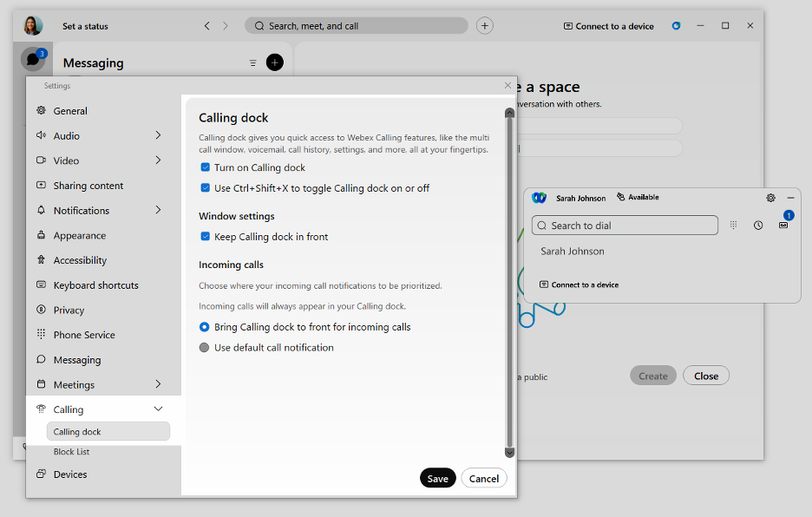The width and height of the screenshot is (812, 517).
Task: Open voicemail icon with badge in Calling dock
Action: click(x=783, y=225)
